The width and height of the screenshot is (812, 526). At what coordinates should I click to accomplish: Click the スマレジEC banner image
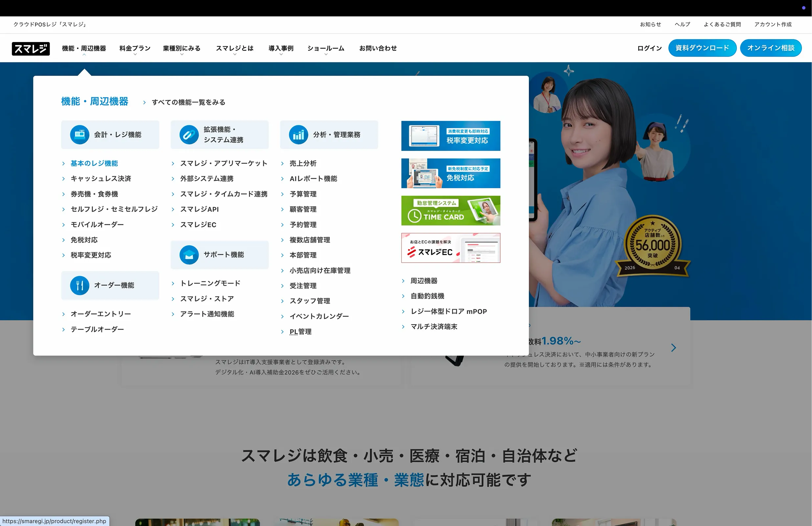(451, 248)
